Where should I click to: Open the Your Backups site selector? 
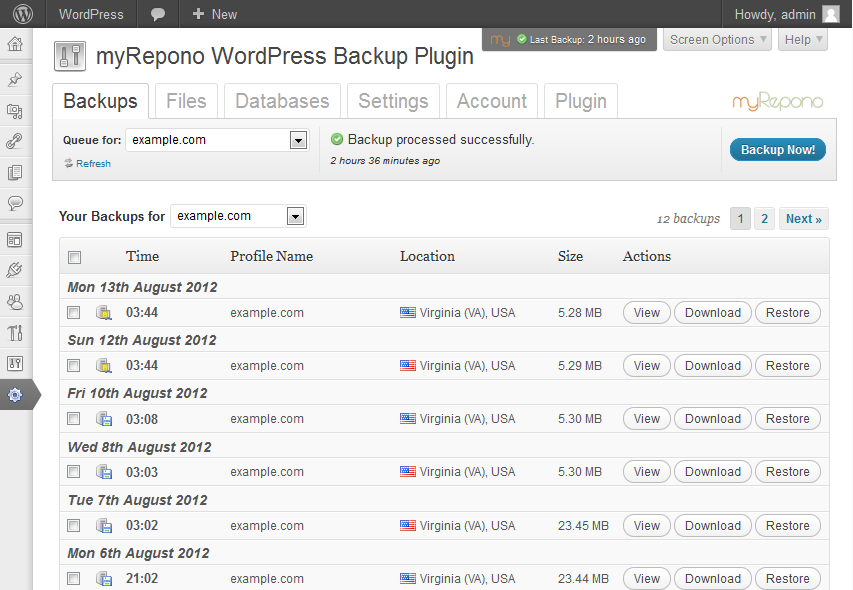[x=237, y=216]
